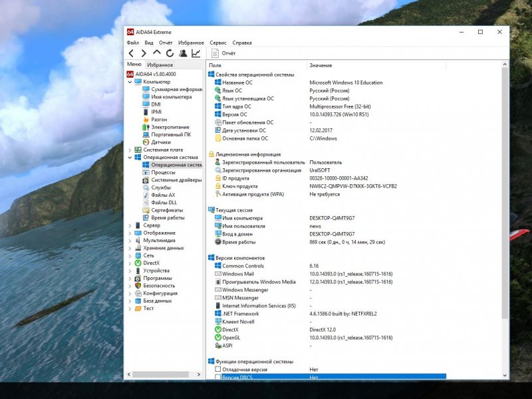Select the Windows Mail row
This screenshot has height=399, width=532.
click(x=327, y=274)
